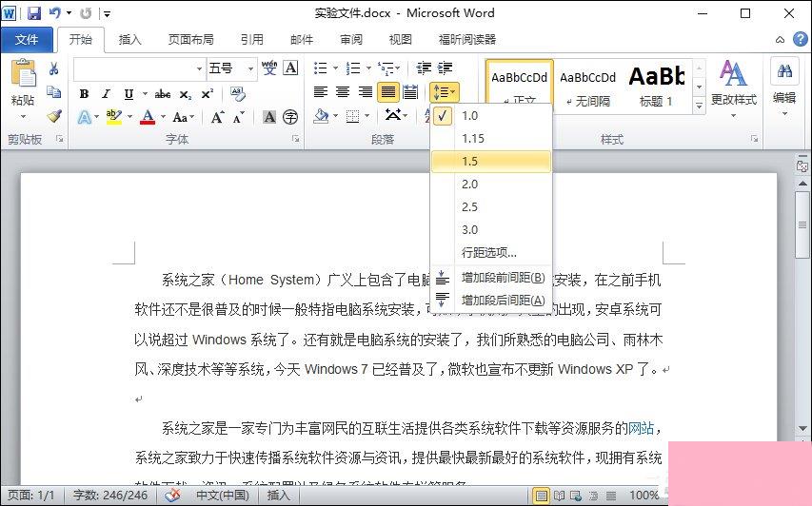812x506 pixels.
Task: Click the Copy icon in clipboard group
Action: [x=53, y=92]
